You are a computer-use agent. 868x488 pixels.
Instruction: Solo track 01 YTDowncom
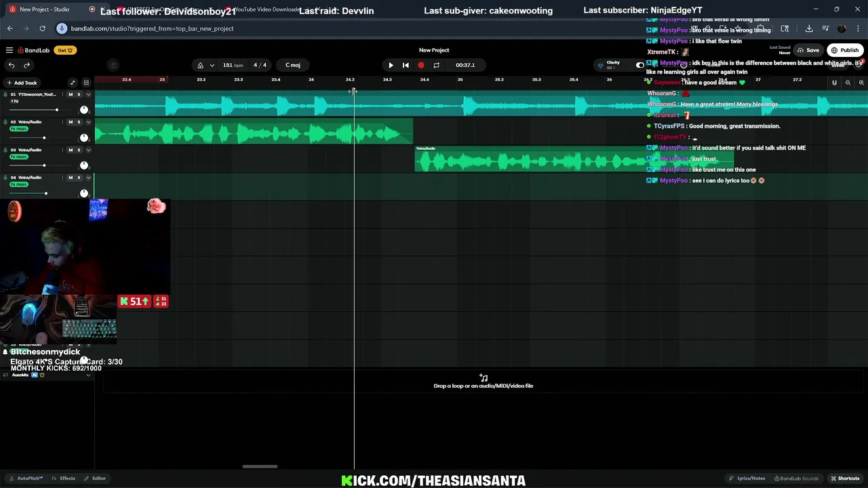(x=79, y=94)
